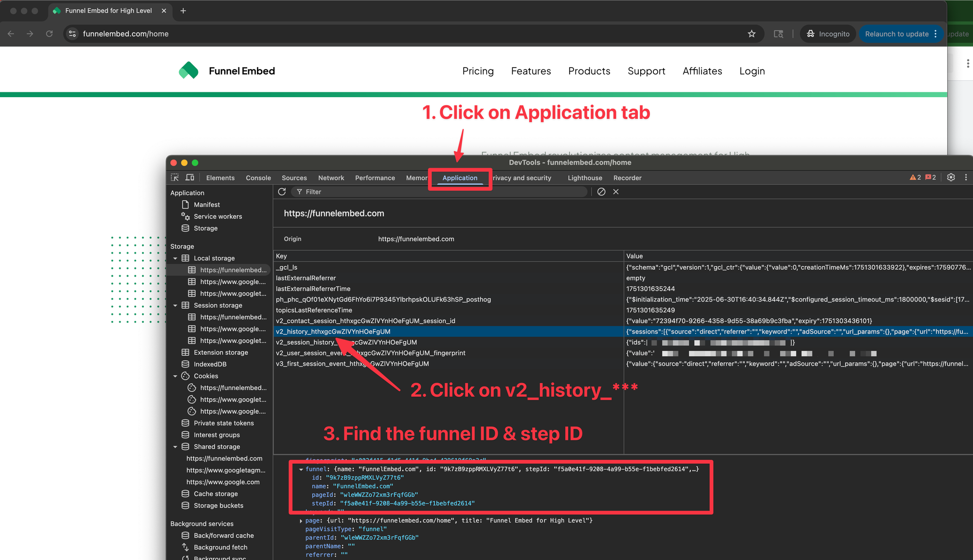Switch to the Console tab
Screen dimensions: 973x560
(x=258, y=177)
